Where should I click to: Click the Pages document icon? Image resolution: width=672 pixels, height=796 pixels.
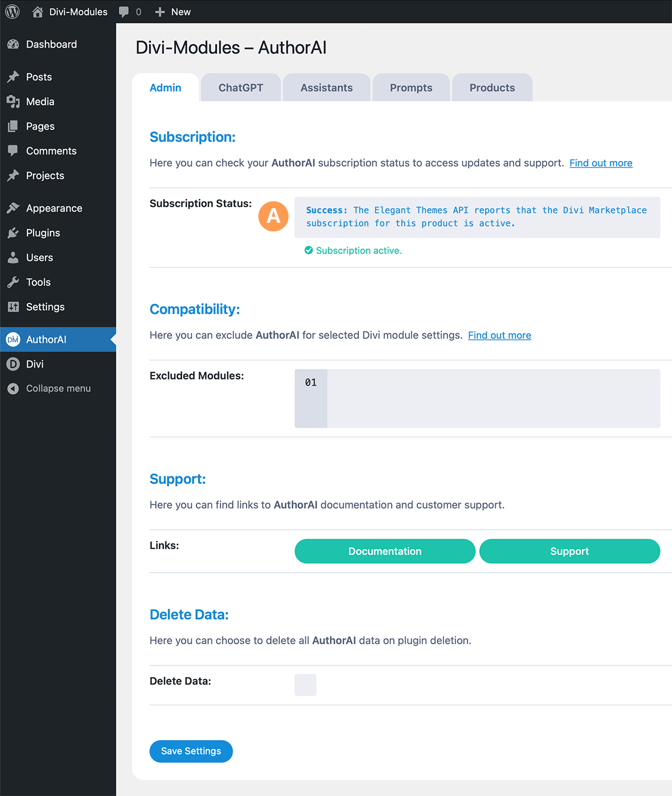(13, 126)
